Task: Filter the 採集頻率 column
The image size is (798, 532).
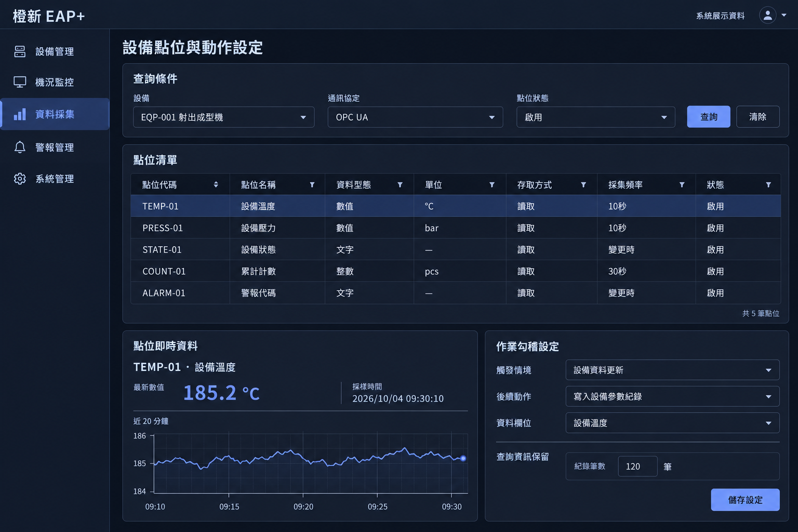Action: 682,184
